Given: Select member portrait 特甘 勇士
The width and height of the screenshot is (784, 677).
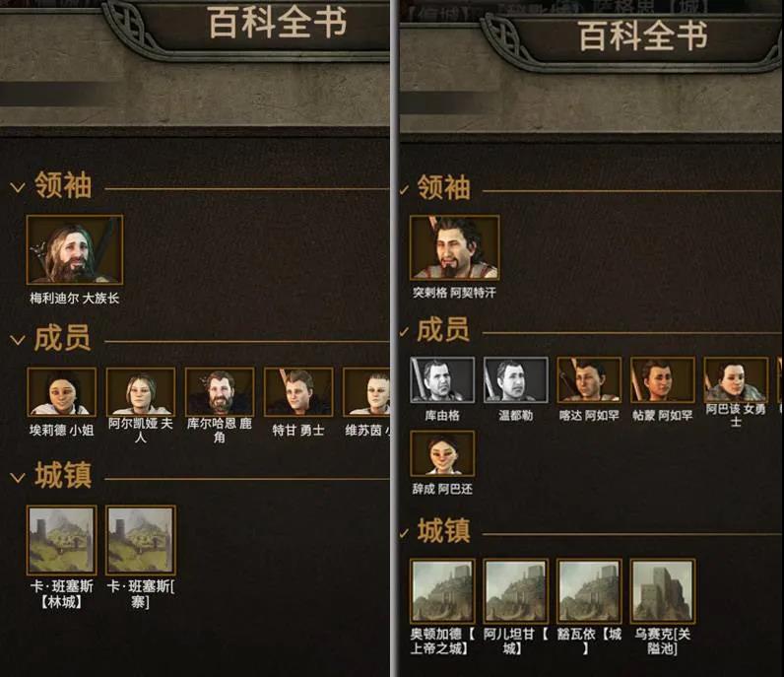Looking at the screenshot, I should 298,392.
